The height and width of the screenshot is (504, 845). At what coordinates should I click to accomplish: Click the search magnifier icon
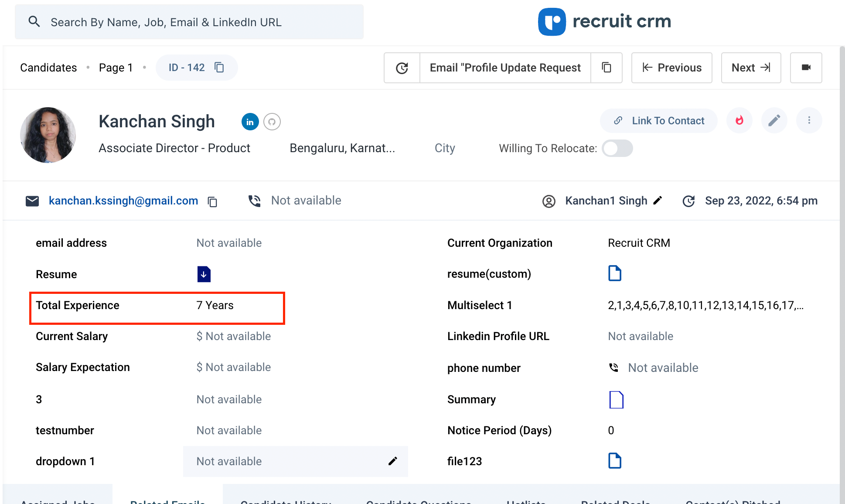pos(34,21)
